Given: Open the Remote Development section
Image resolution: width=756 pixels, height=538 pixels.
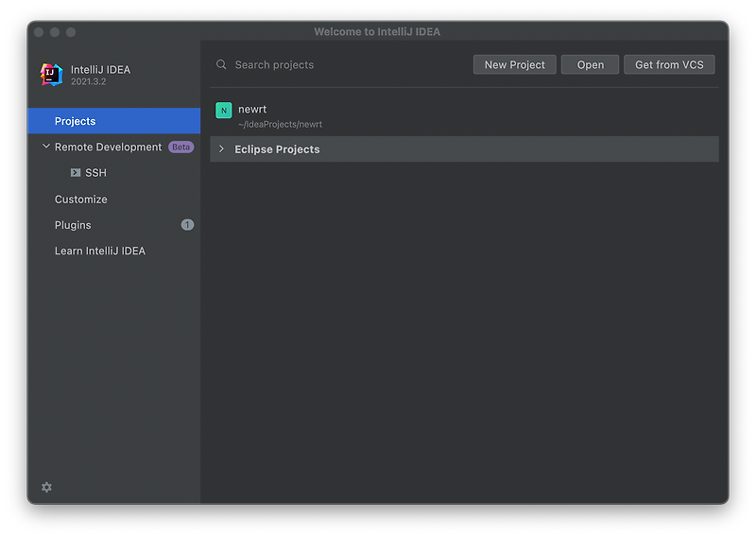Looking at the screenshot, I should pos(108,147).
